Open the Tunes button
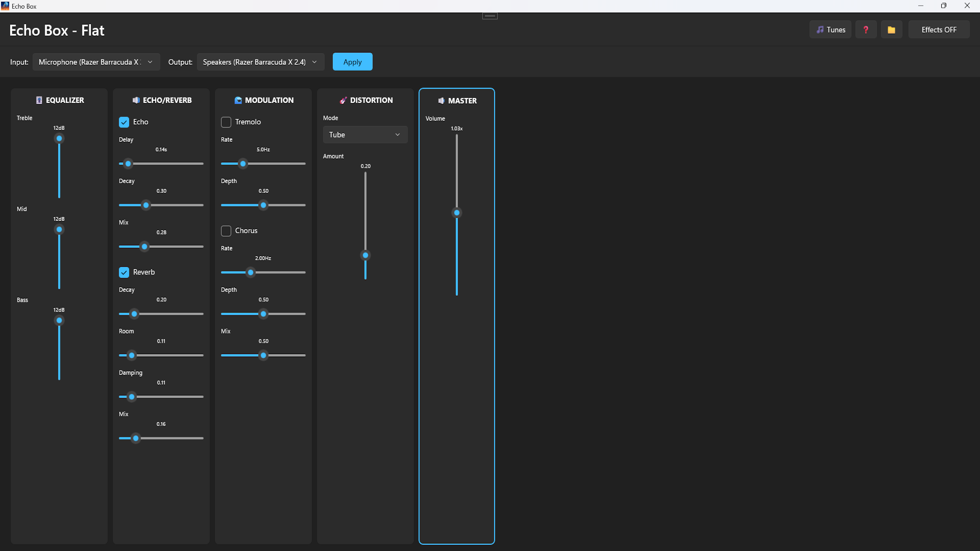Screen dimensions: 980x551 [830, 30]
